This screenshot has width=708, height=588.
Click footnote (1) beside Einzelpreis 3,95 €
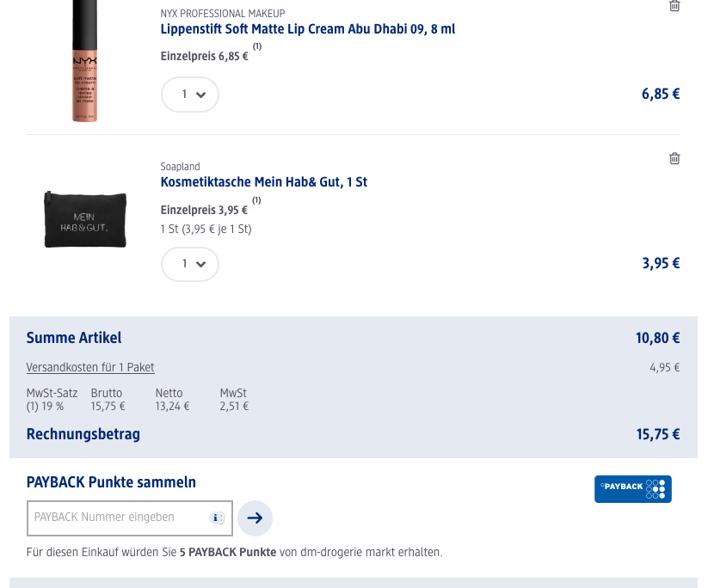coord(257,200)
